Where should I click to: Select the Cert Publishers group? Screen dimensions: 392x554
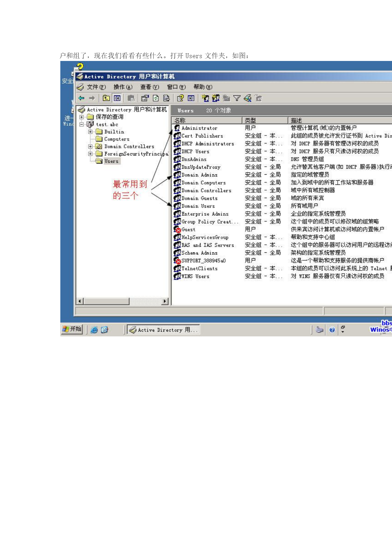point(199,136)
